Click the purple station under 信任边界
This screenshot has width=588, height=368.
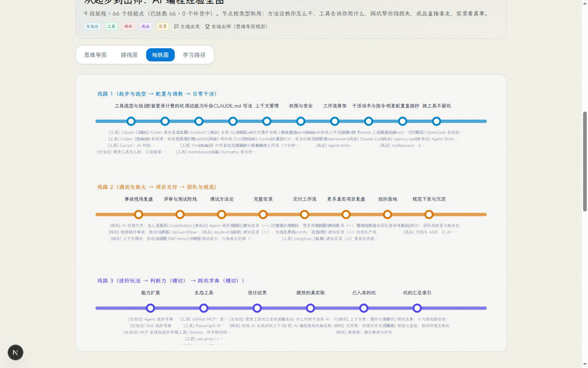click(x=257, y=308)
